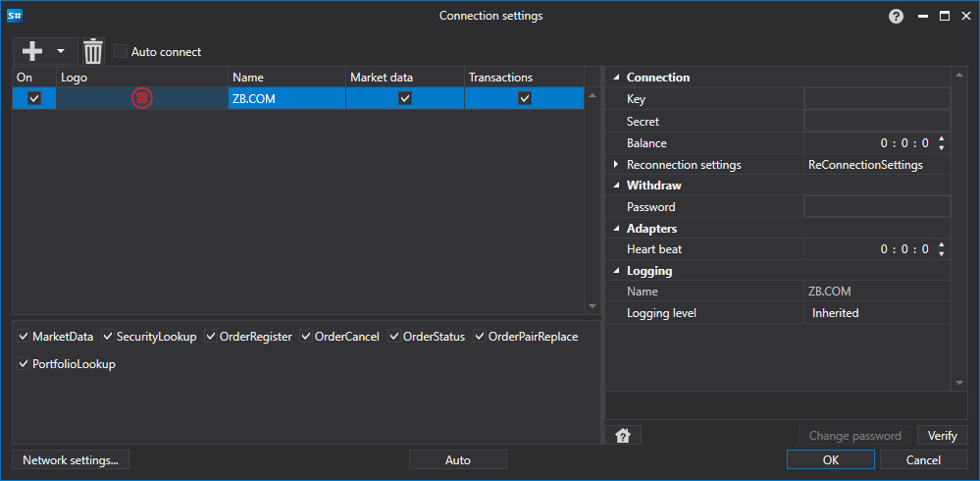The width and height of the screenshot is (980, 481).
Task: Uncheck the Market data checkbox for ZB.COM
Action: tap(405, 98)
